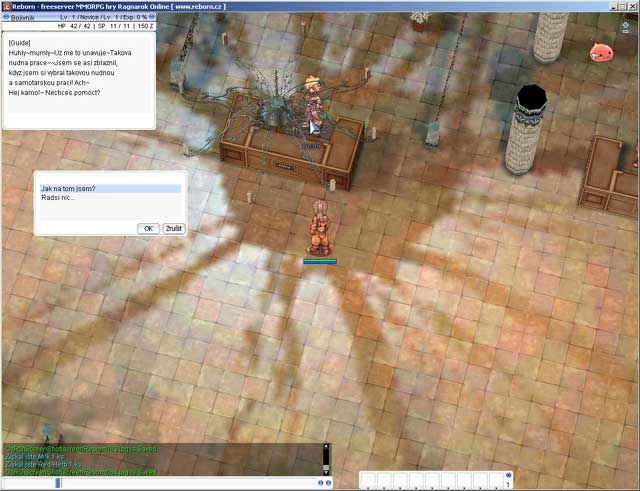Click the round button atop the hotkey bar
Screen dimensions: 640x491
(x=508, y=474)
